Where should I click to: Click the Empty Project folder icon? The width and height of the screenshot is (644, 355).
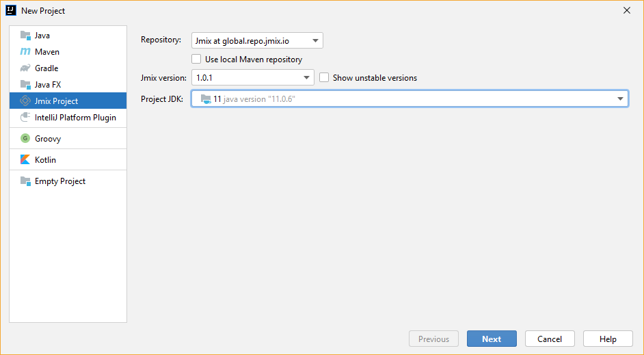[25, 181]
